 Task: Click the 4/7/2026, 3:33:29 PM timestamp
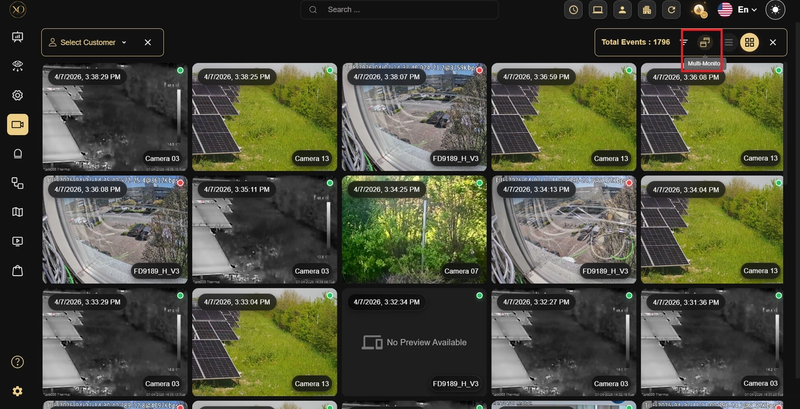click(x=87, y=302)
